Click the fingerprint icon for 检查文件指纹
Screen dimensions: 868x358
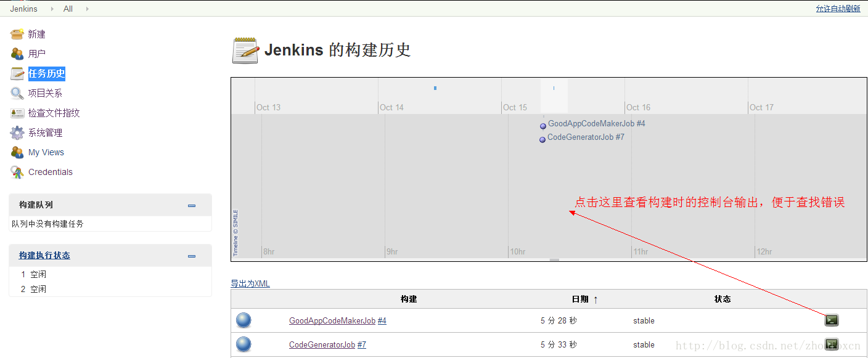pos(17,113)
